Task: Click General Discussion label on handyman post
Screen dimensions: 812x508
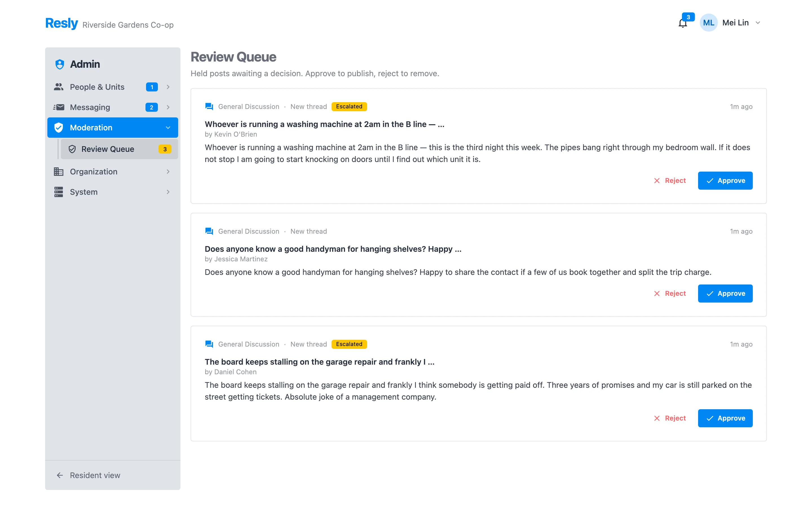Action: pyautogui.click(x=249, y=231)
